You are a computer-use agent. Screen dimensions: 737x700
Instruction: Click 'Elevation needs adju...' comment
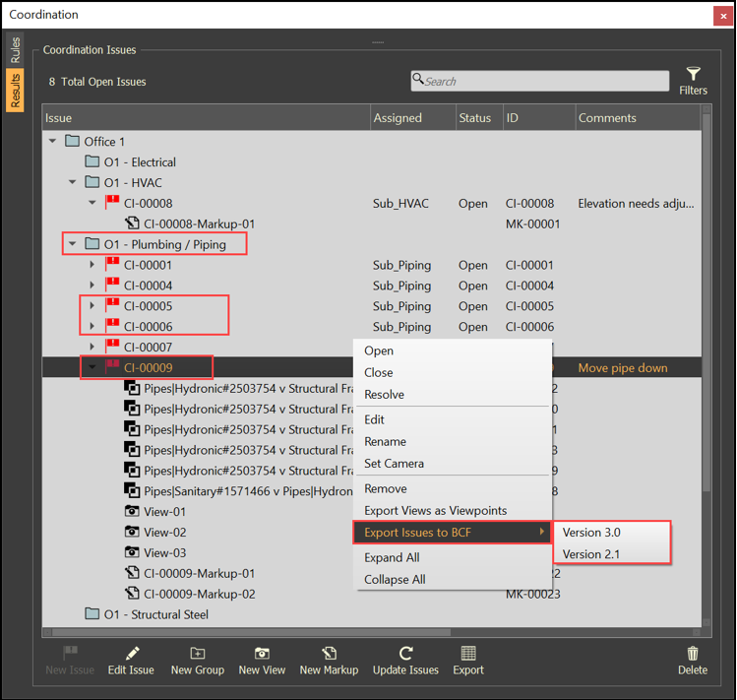tap(636, 203)
